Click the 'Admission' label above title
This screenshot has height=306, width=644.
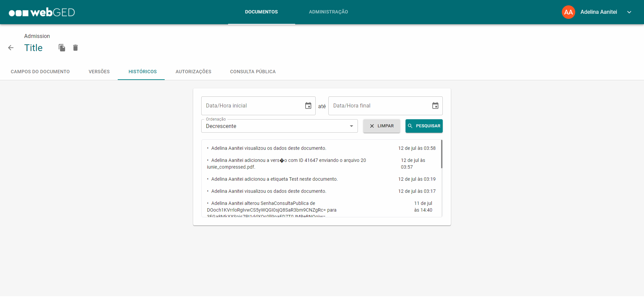37,36
